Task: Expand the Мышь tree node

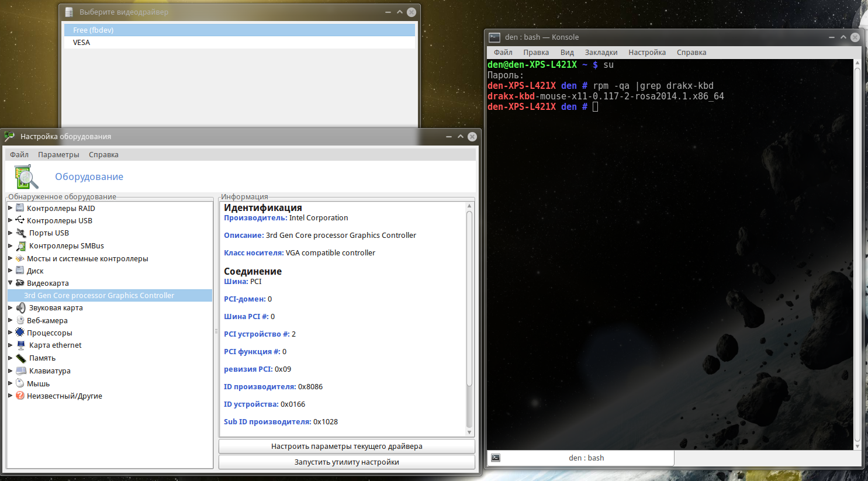Action: pos(10,383)
